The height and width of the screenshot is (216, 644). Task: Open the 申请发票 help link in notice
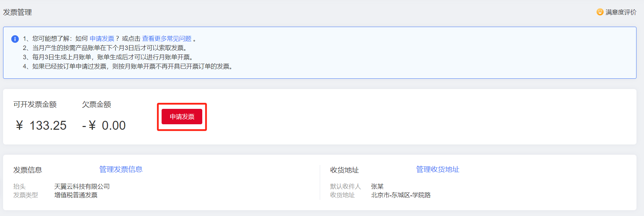click(102, 39)
